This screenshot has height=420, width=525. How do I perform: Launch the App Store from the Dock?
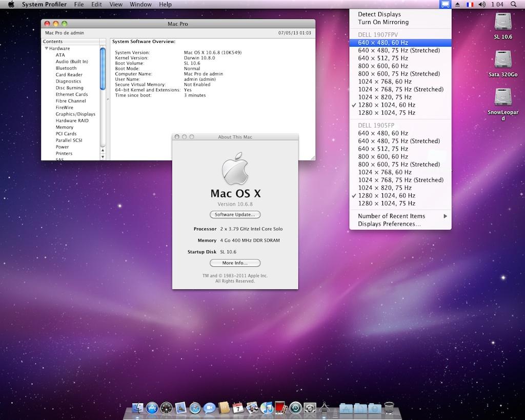pyautogui.click(x=152, y=408)
